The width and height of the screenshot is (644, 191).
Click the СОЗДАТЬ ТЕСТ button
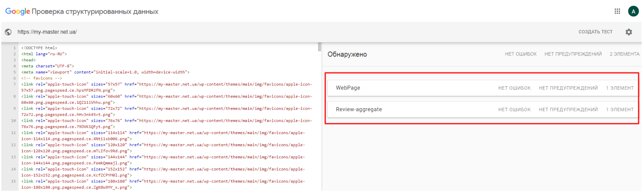[x=595, y=32]
